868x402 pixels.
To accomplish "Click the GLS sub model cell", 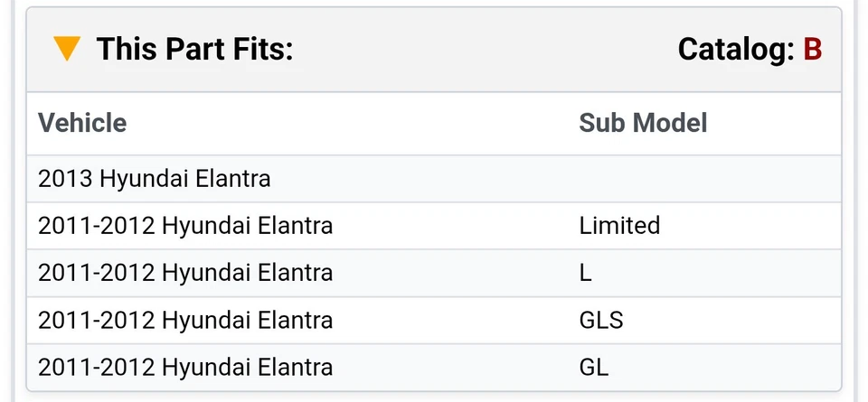I will tap(601, 320).
